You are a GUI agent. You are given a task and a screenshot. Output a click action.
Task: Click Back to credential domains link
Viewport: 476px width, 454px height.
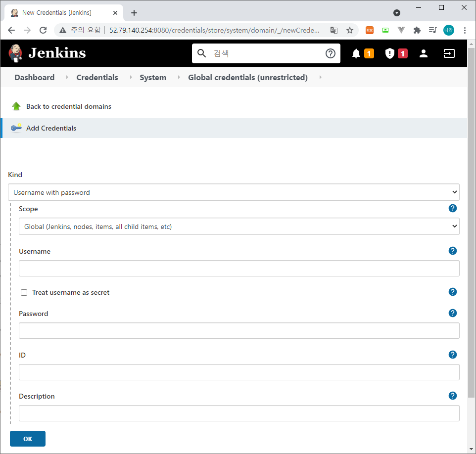tap(69, 106)
